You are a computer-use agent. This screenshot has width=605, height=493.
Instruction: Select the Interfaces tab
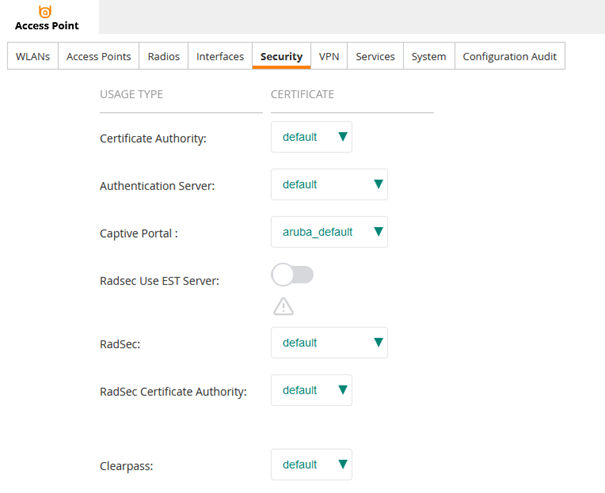220,57
